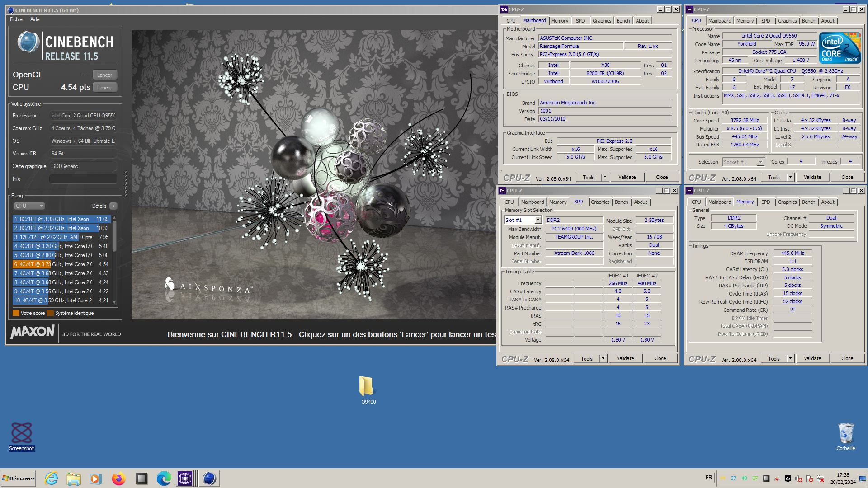Image resolution: width=868 pixels, height=488 pixels.
Task: Click the Core Speed 3782.58 MHz value
Action: pos(745,120)
